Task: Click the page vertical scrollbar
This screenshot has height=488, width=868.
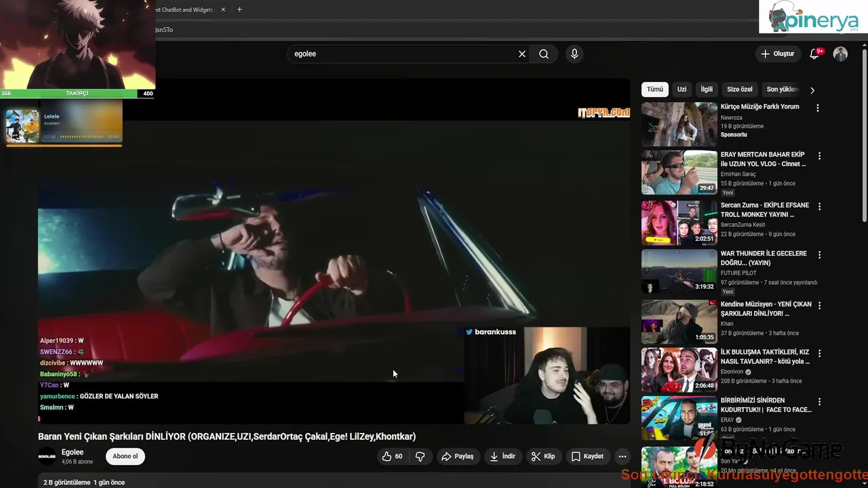Action: (x=864, y=136)
